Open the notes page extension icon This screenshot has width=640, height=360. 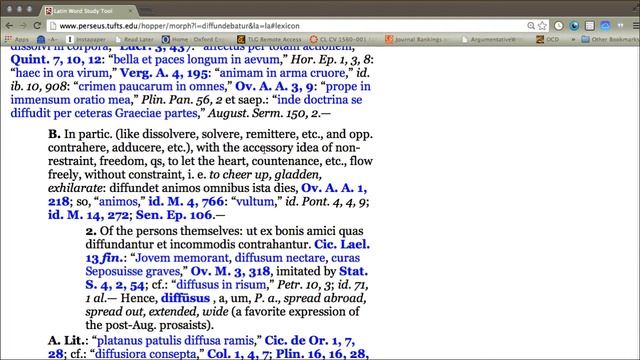pos(589,26)
